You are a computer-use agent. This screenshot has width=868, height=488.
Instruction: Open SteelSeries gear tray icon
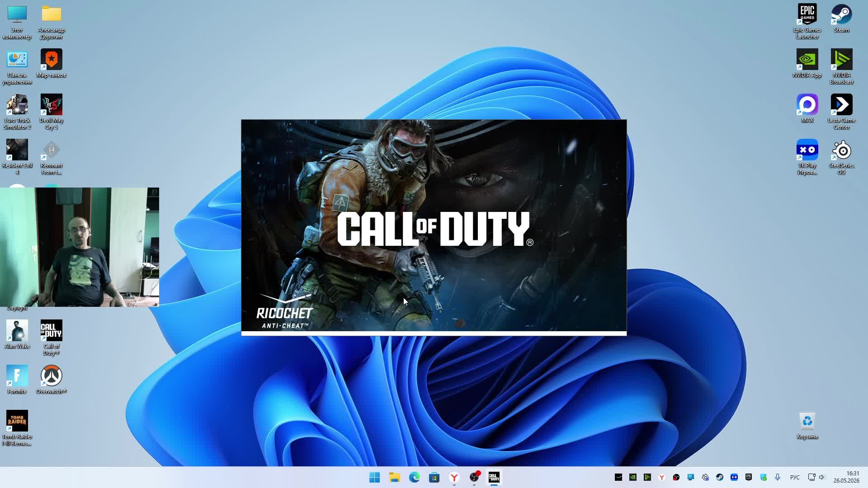tap(705, 477)
